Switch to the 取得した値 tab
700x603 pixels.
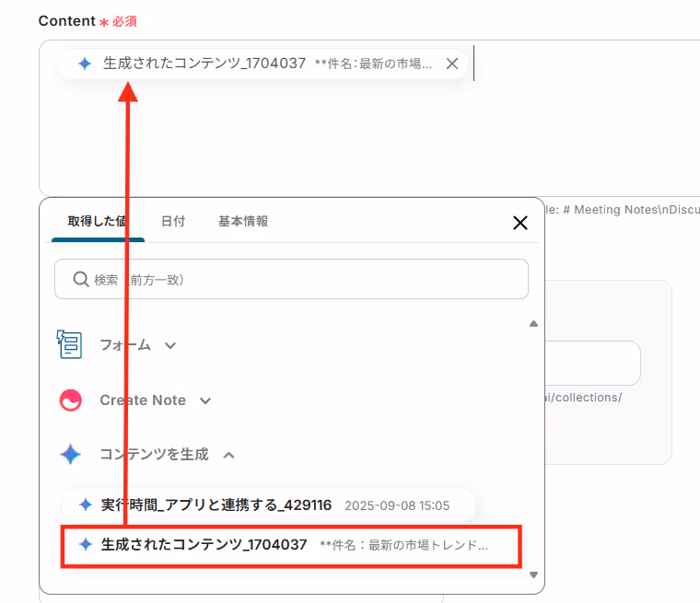click(98, 221)
